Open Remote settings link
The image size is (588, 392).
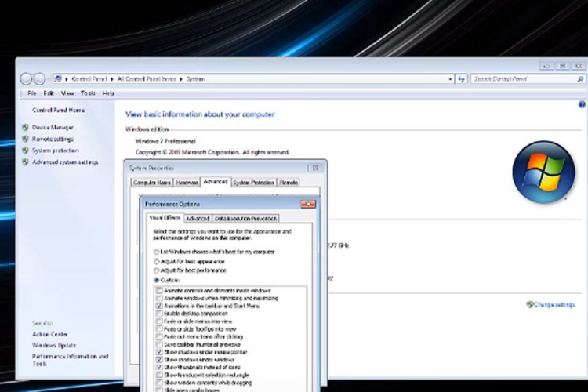(53, 140)
